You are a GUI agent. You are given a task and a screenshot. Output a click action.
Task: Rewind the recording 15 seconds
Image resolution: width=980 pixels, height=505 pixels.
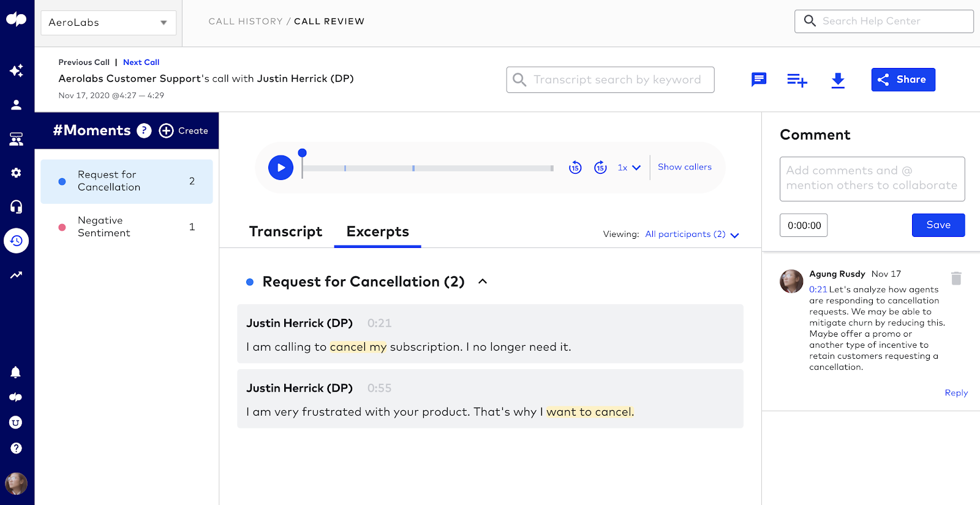click(x=575, y=167)
